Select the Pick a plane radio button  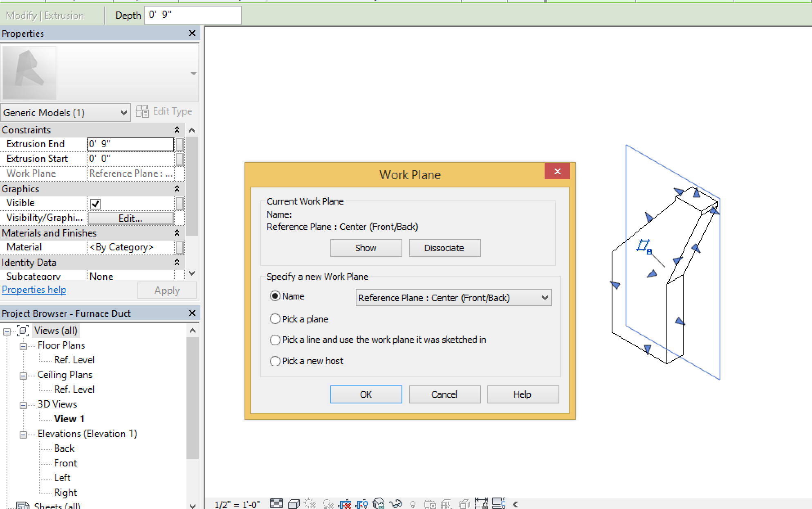[275, 319]
